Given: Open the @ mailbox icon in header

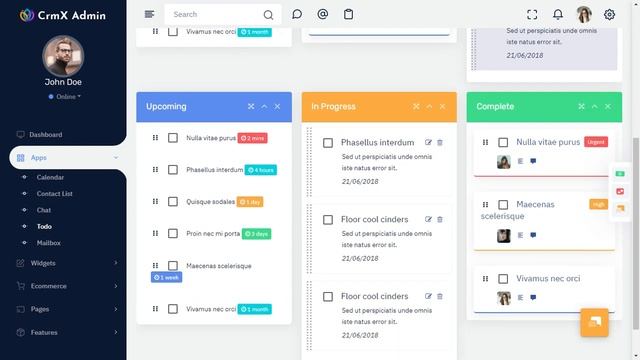Looking at the screenshot, I should pos(322,14).
